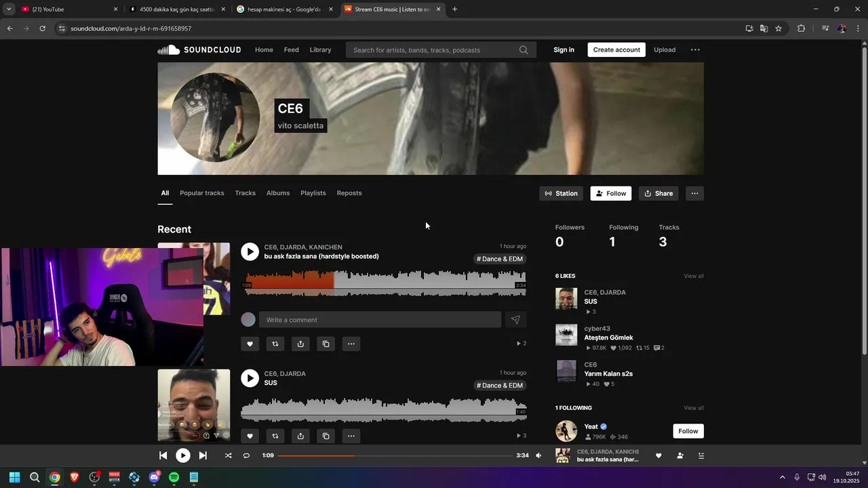View all 6 likes
868x488 pixels.
coord(693,276)
